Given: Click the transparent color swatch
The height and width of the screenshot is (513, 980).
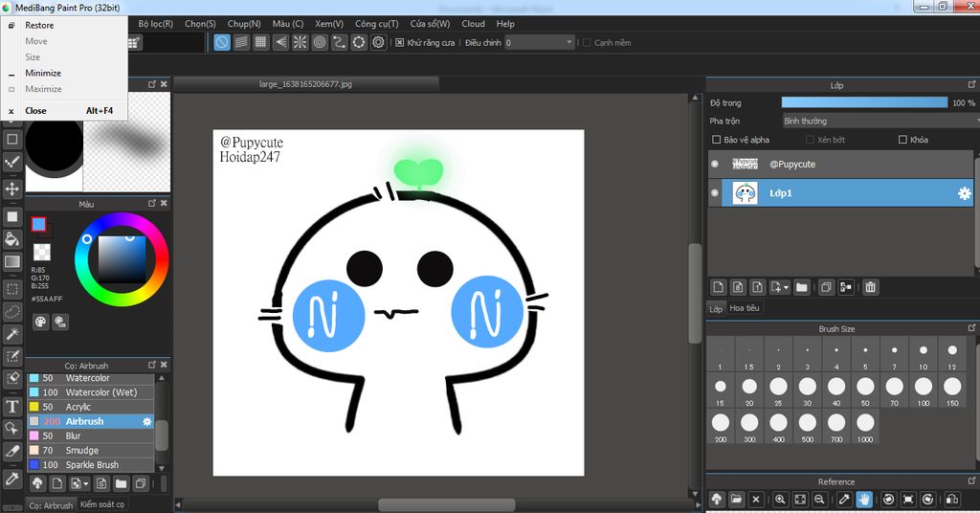Looking at the screenshot, I should point(42,252).
